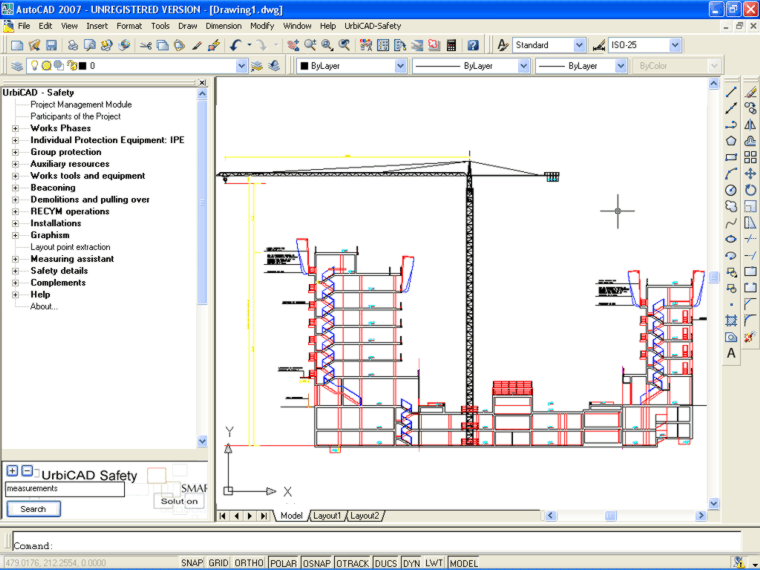Select the Hatch tool
Viewport: 760px width, 570px height.
pos(731,320)
